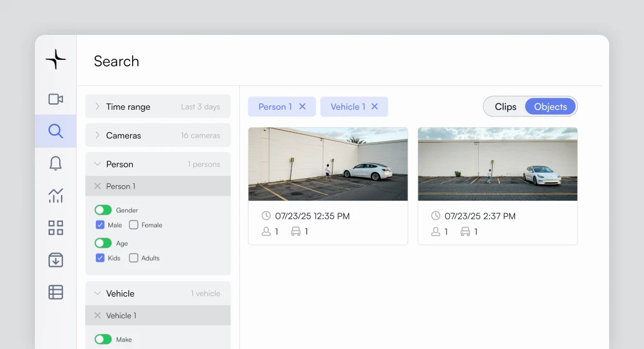Click person count icon on 2:37 PM card

point(436,231)
